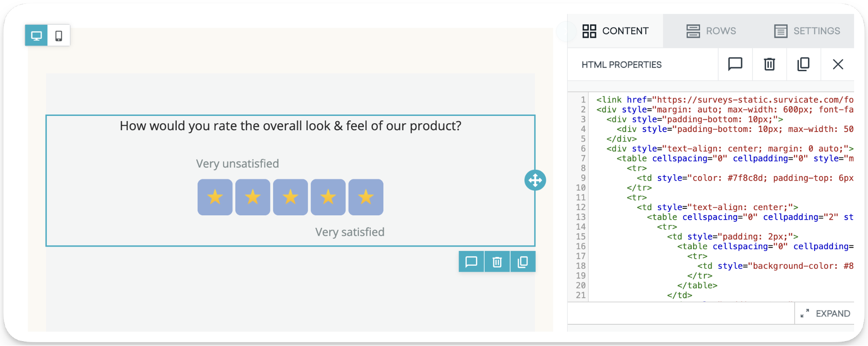
Task: Click the trash icon below the rating block
Action: tap(497, 261)
